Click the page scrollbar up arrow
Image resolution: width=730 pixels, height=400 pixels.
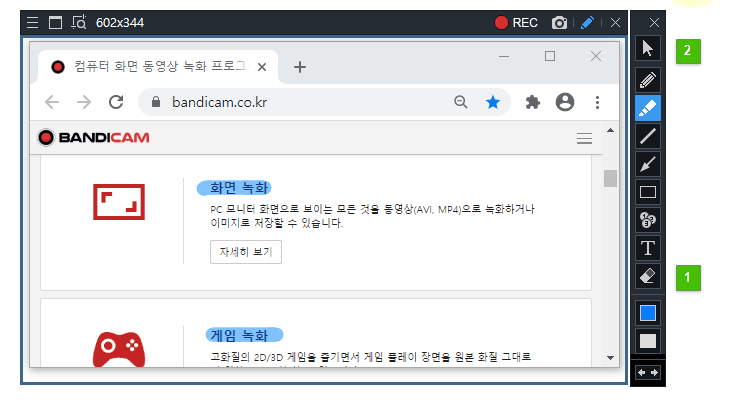pyautogui.click(x=610, y=130)
